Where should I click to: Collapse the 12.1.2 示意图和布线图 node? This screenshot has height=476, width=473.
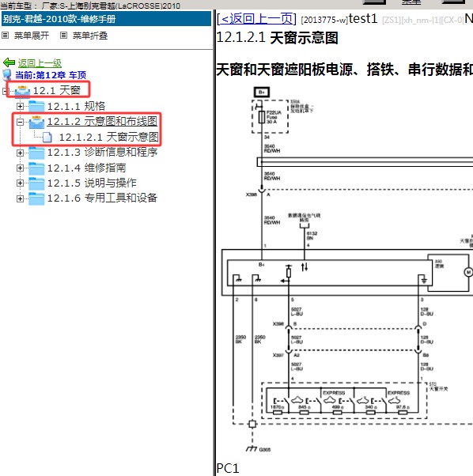(x=20, y=122)
